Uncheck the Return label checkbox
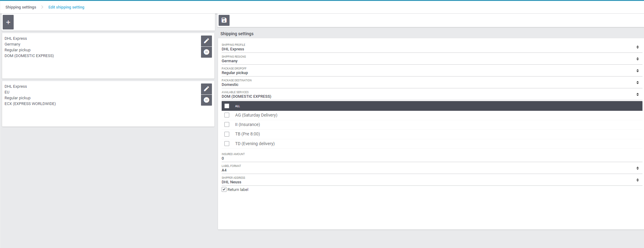Screen dimensions: 644x248 click(224, 189)
